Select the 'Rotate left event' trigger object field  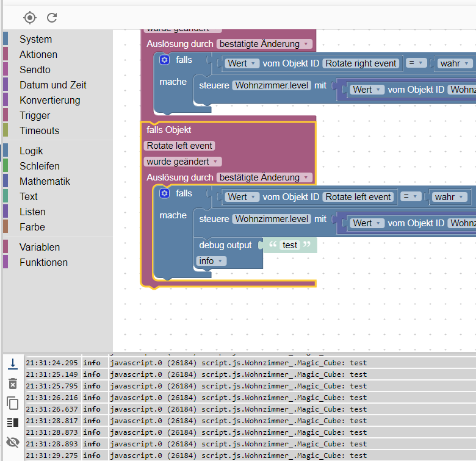pyautogui.click(x=179, y=146)
